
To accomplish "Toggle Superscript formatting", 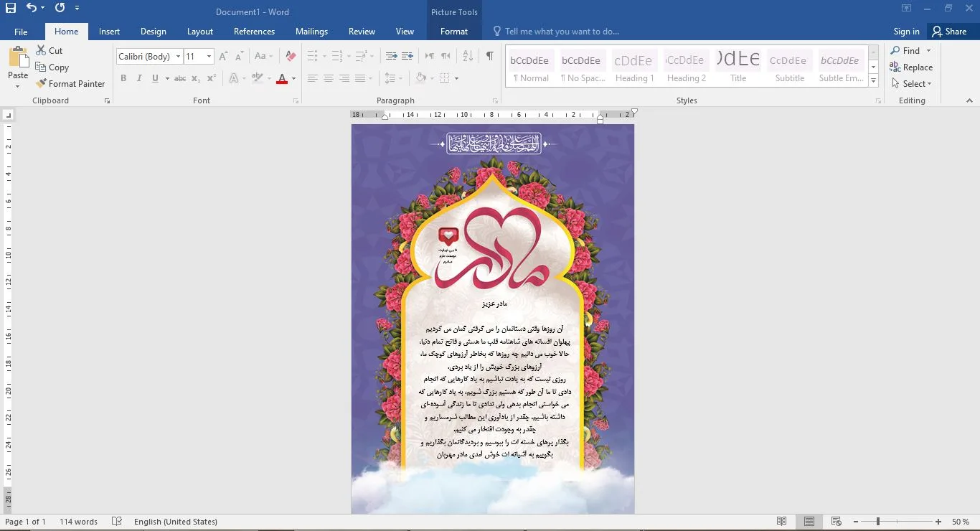I will pyautogui.click(x=211, y=78).
